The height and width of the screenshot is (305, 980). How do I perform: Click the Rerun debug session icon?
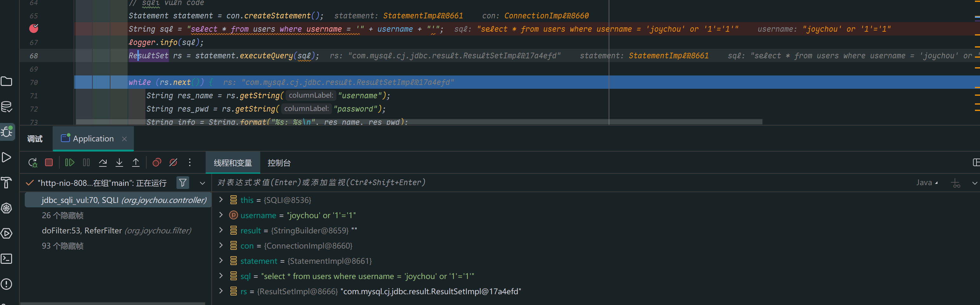33,163
